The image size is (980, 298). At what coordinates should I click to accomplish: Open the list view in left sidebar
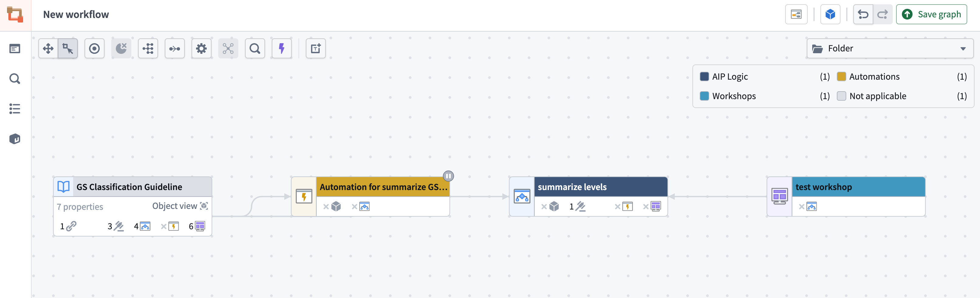[x=15, y=109]
